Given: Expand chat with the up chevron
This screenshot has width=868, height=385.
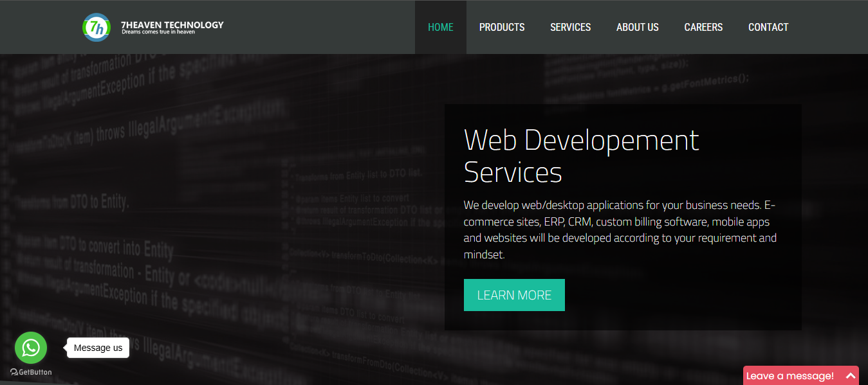Looking at the screenshot, I should coord(850,376).
